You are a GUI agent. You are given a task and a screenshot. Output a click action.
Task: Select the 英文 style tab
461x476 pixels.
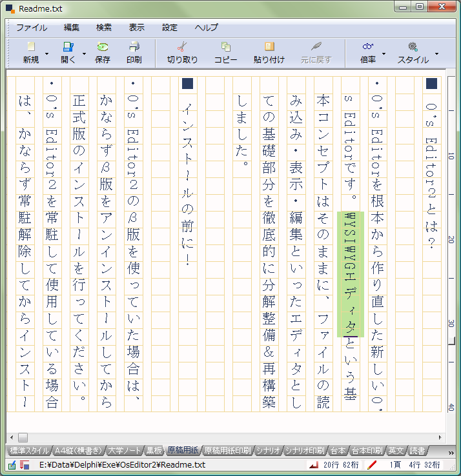coord(396,450)
